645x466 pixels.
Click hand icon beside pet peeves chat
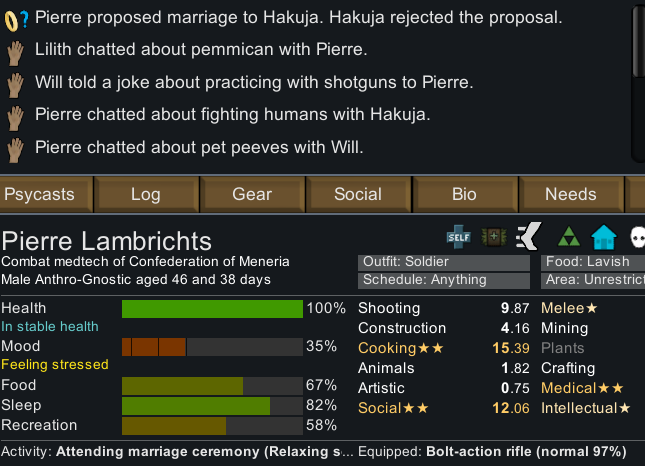click(x=14, y=148)
